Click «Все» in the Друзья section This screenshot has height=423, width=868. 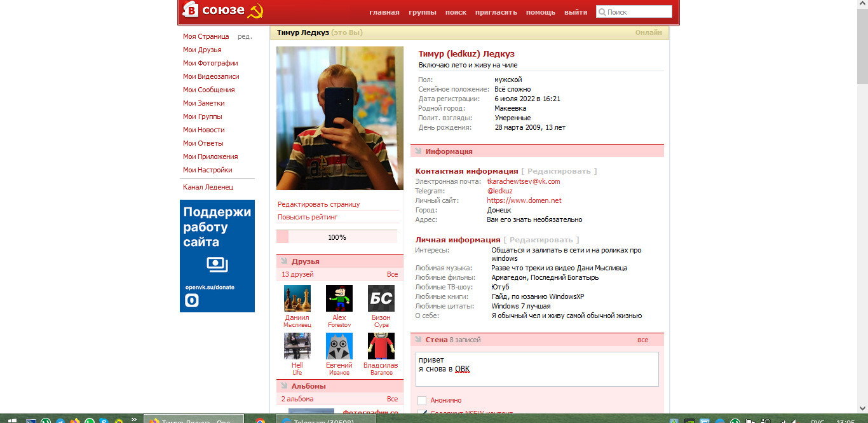coord(393,274)
